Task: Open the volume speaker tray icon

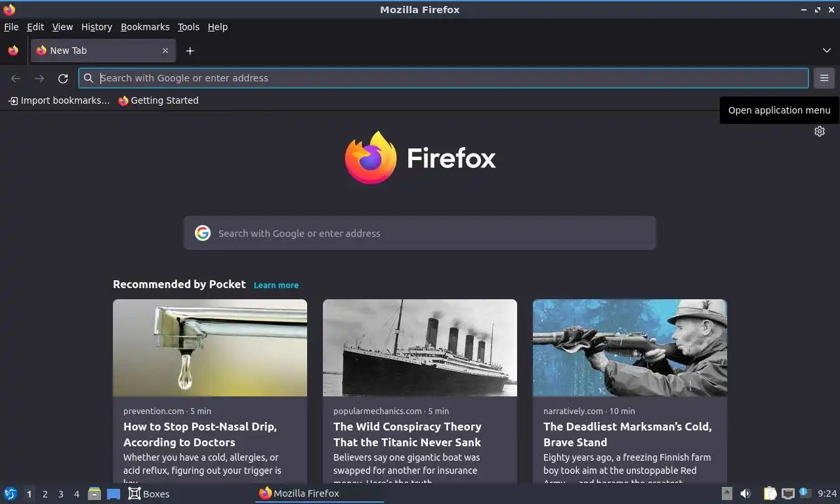Action: point(745,493)
